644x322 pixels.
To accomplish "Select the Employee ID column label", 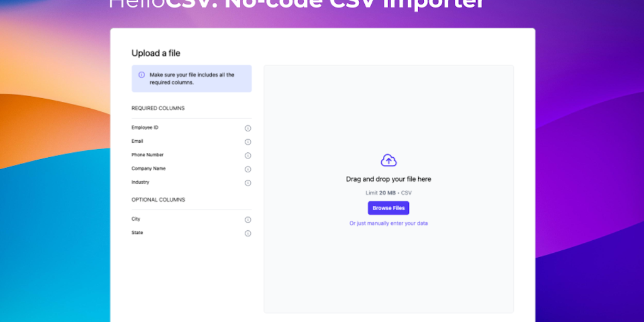I will point(145,128).
